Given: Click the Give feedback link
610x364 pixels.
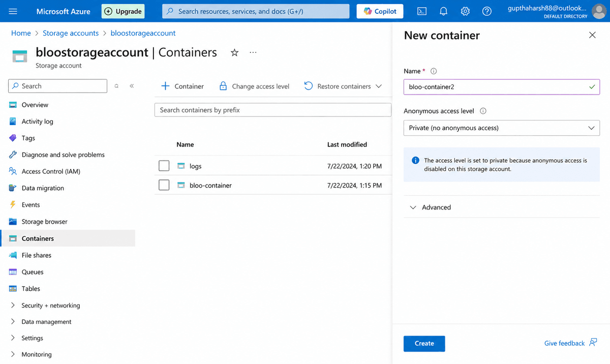Looking at the screenshot, I should click(564, 343).
